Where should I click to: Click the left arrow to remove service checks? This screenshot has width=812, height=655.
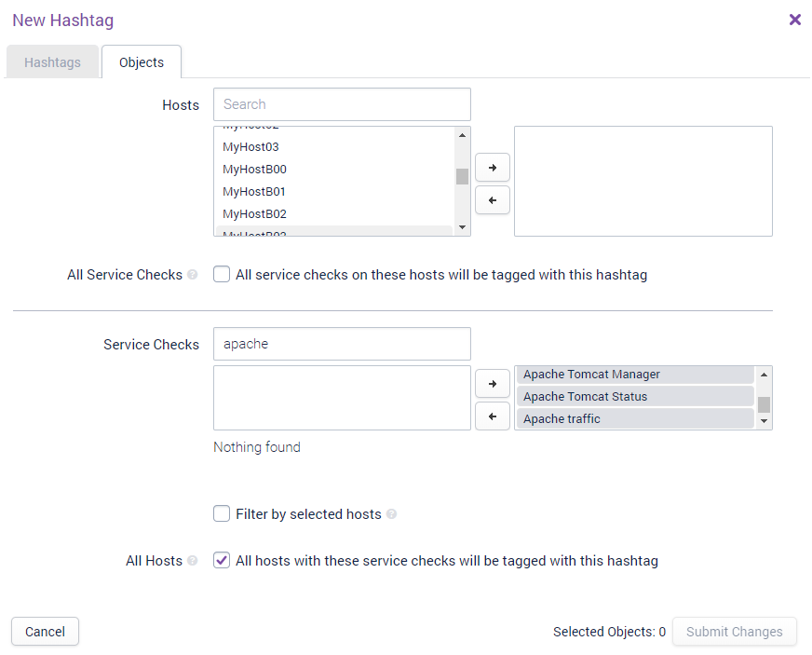click(493, 416)
